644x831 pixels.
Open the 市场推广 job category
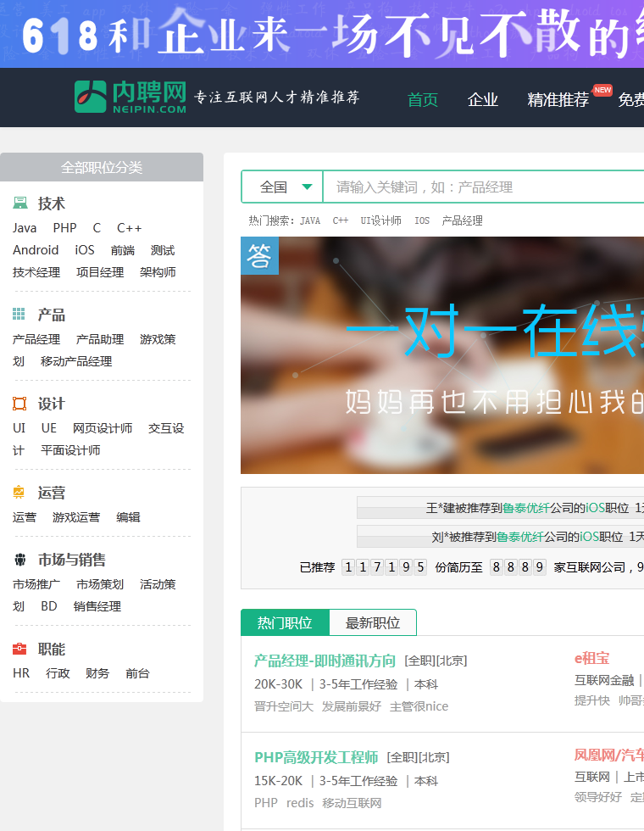(36, 584)
